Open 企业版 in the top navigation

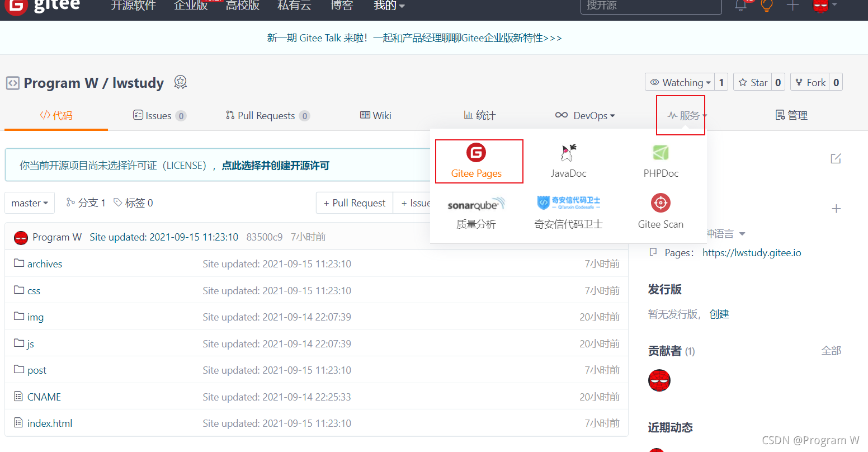pos(191,6)
